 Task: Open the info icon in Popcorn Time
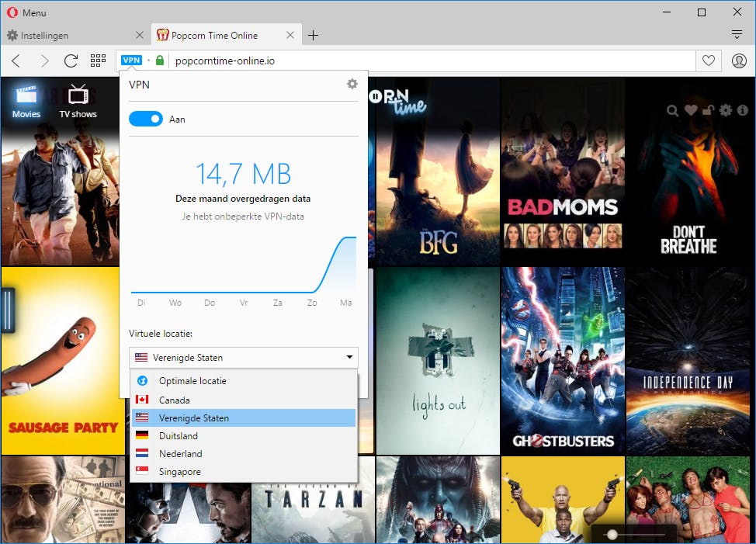[743, 110]
